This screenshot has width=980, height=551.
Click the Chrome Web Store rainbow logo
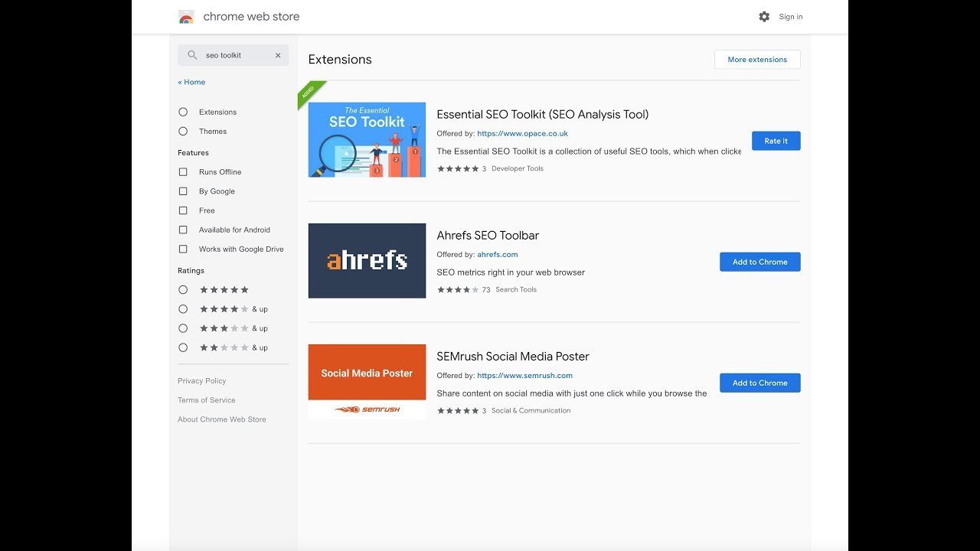click(186, 17)
